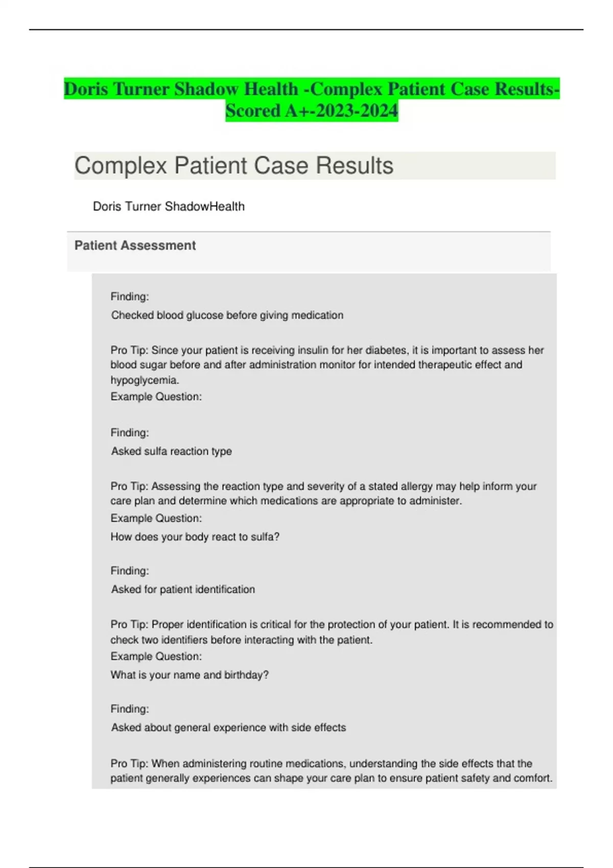Click 'Checked blood glucose before giving medication'
The height and width of the screenshot is (868, 613).
click(227, 315)
